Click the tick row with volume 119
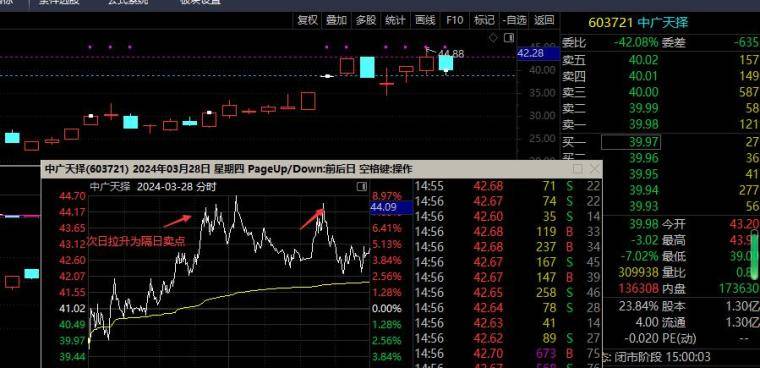Viewport: 760px width, 368px height. click(x=507, y=231)
